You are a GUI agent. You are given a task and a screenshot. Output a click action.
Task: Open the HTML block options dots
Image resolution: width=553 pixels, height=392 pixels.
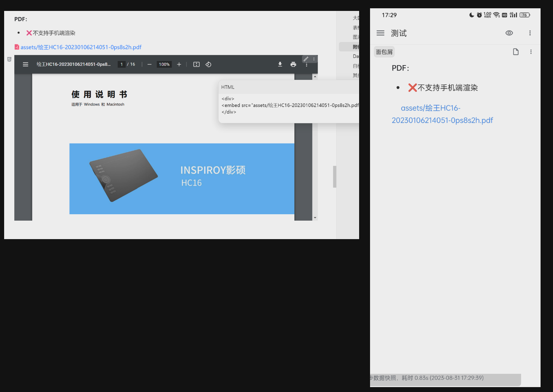[x=314, y=59]
